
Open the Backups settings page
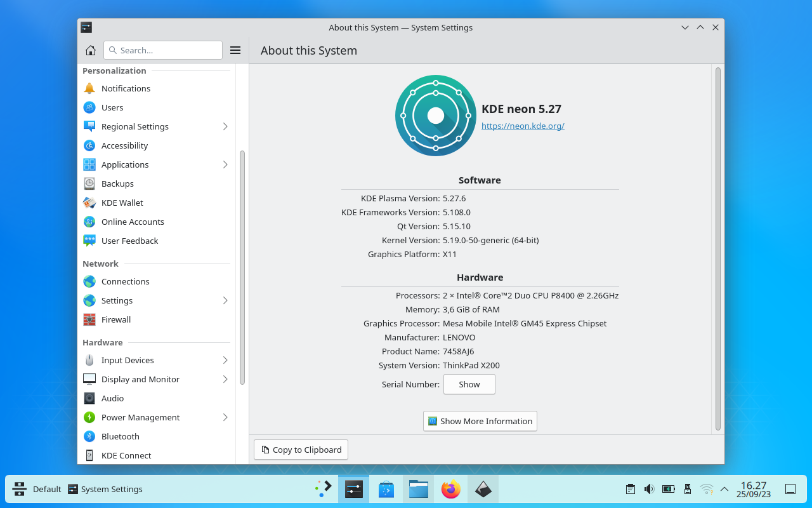tap(117, 184)
